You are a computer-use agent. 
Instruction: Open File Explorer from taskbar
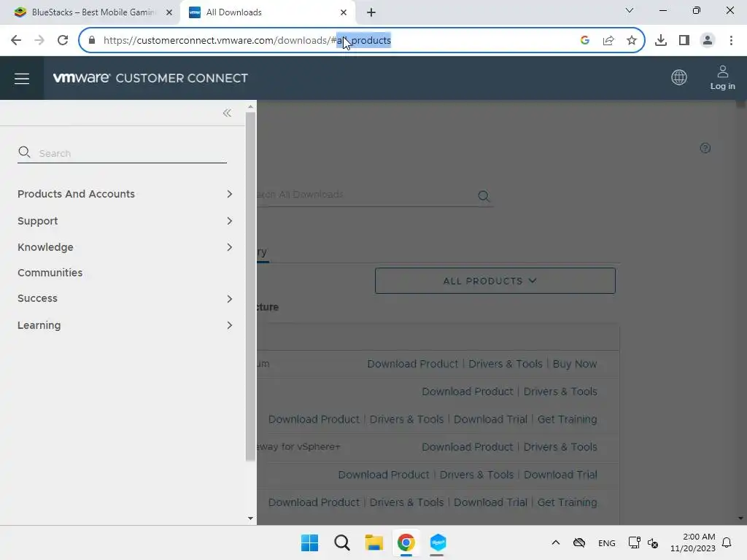point(374,542)
